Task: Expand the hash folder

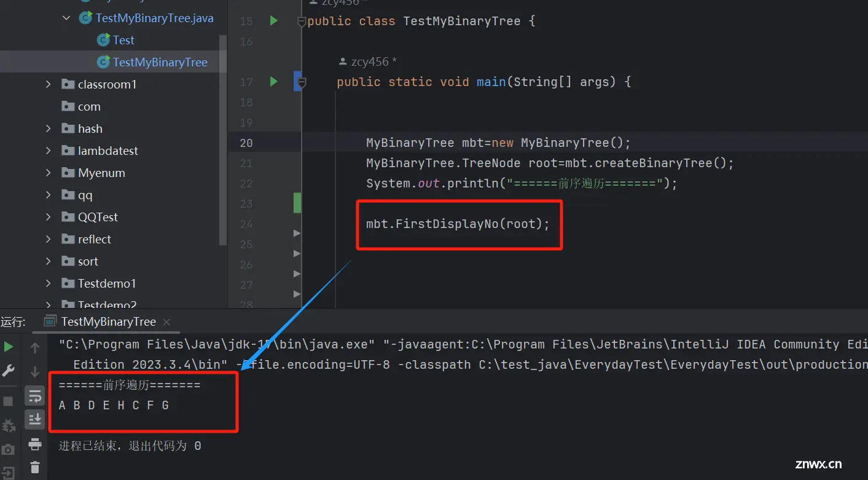Action: (x=49, y=128)
